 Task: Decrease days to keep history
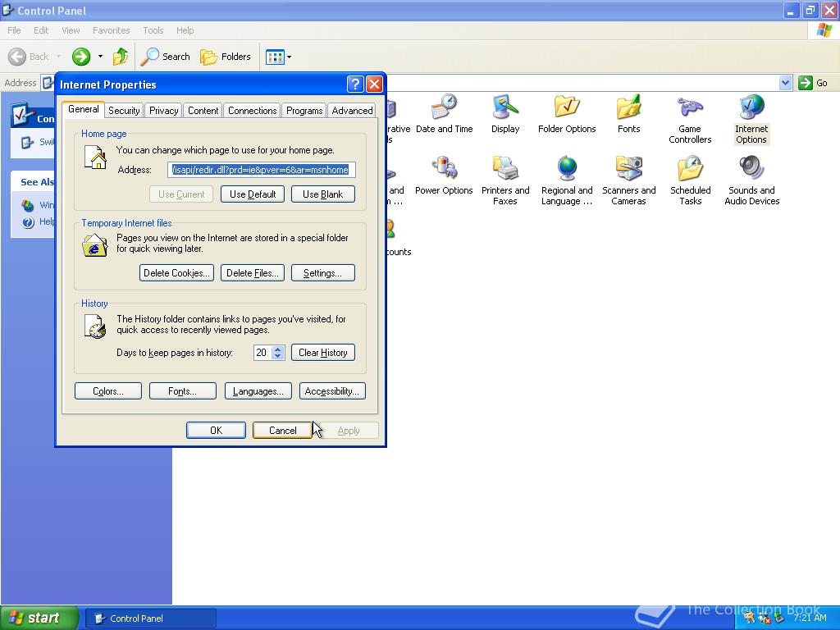[277, 356]
